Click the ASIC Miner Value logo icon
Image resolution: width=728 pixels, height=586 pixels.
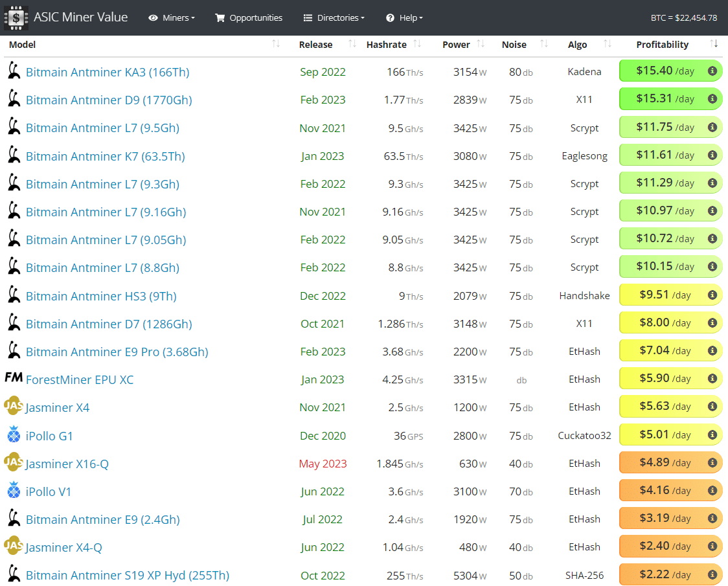click(x=16, y=17)
